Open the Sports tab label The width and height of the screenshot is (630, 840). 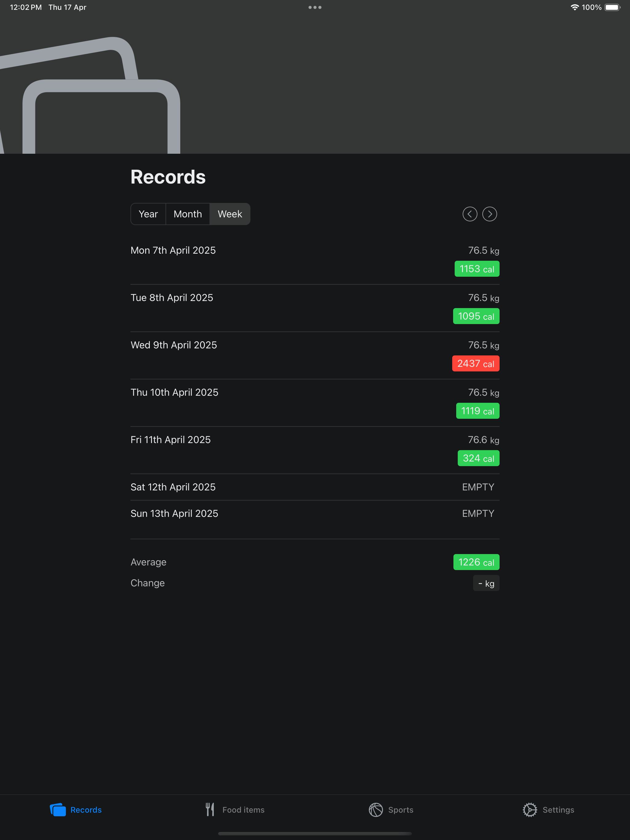coord(401,810)
